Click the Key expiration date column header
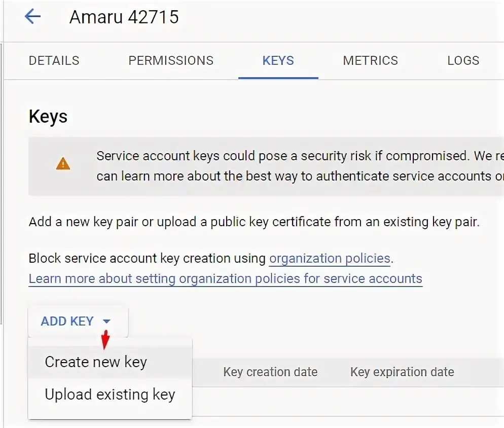 pos(402,372)
